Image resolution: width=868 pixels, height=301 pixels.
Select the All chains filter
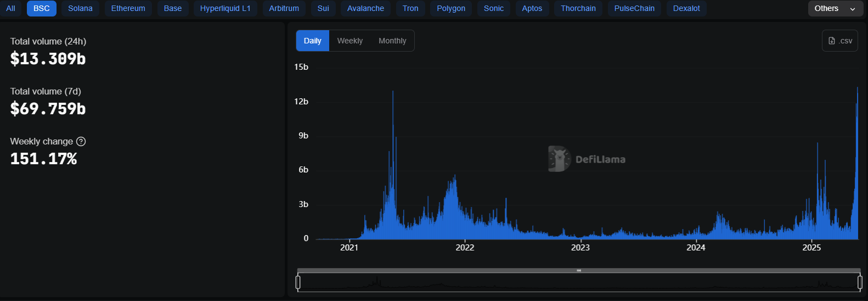pos(10,8)
